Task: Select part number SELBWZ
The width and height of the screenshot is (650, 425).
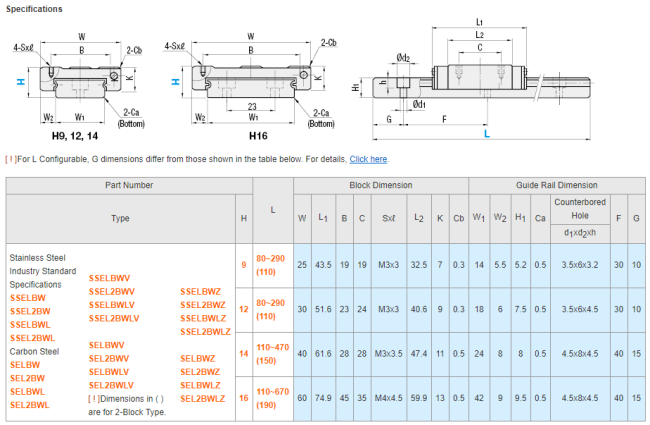Action: click(x=197, y=358)
